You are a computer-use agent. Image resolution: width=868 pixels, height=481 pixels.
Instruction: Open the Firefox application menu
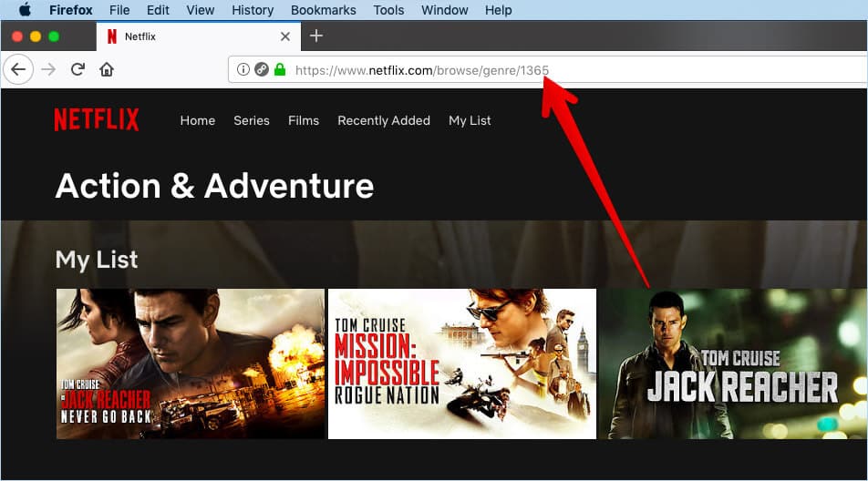[71, 10]
